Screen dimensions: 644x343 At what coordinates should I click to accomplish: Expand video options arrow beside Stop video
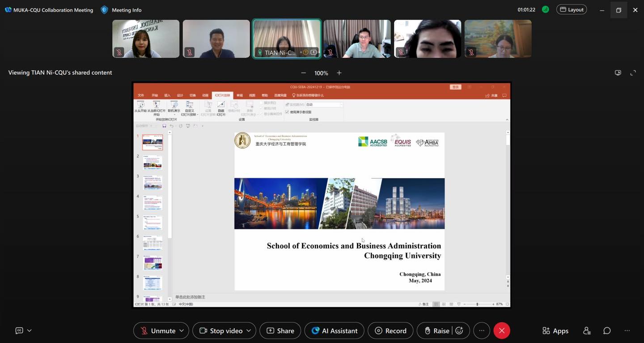click(248, 331)
